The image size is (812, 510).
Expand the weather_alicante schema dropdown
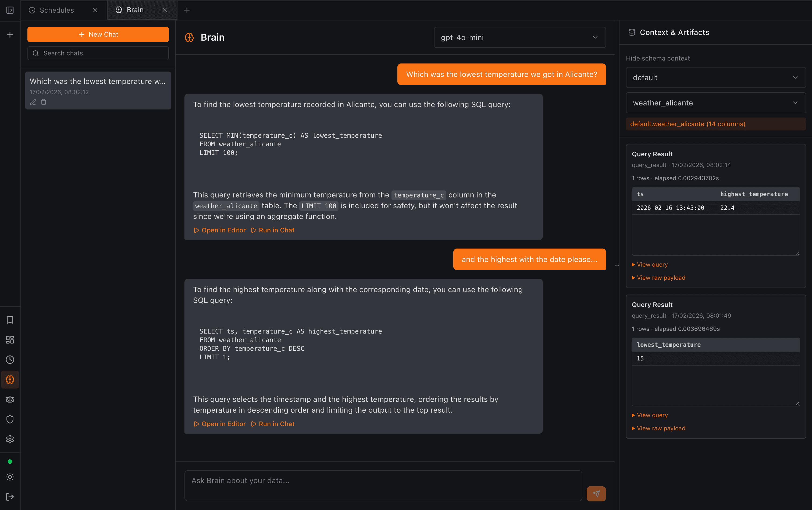point(715,102)
